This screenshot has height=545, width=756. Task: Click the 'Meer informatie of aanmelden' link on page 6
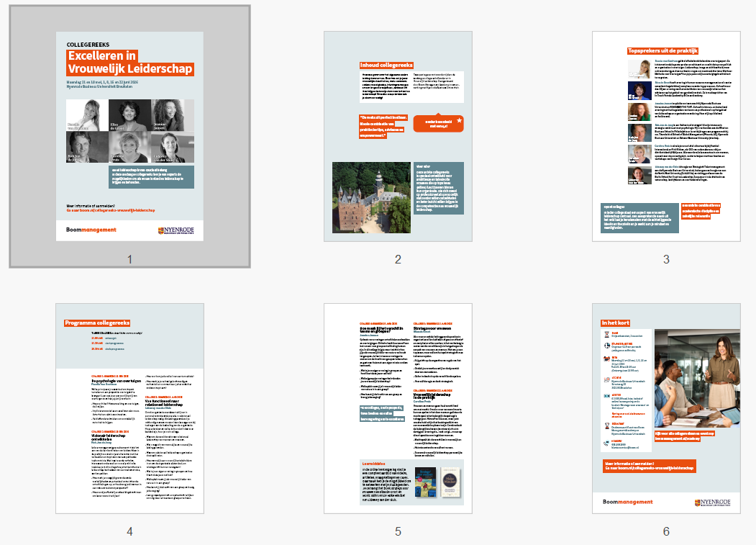(650, 465)
